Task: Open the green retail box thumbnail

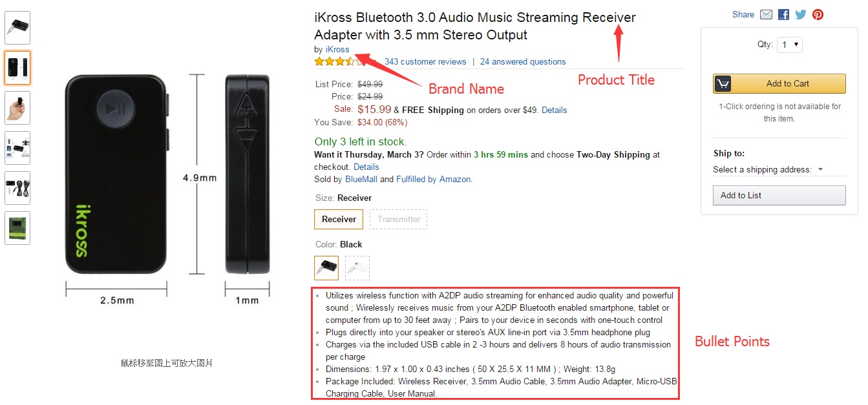Action: (x=17, y=228)
